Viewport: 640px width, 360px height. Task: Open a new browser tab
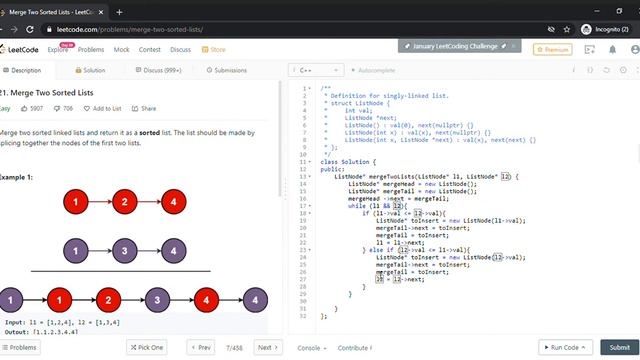pos(119,12)
